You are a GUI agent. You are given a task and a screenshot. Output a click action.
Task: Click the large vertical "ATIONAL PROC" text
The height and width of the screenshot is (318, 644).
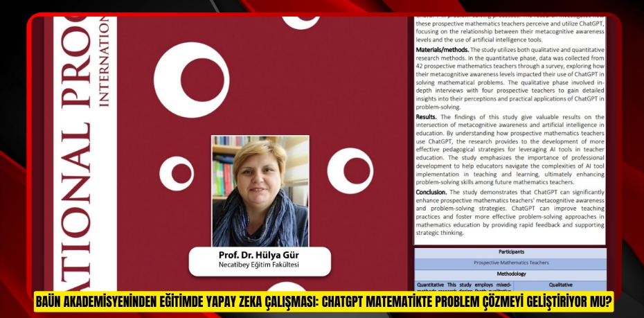(75, 154)
